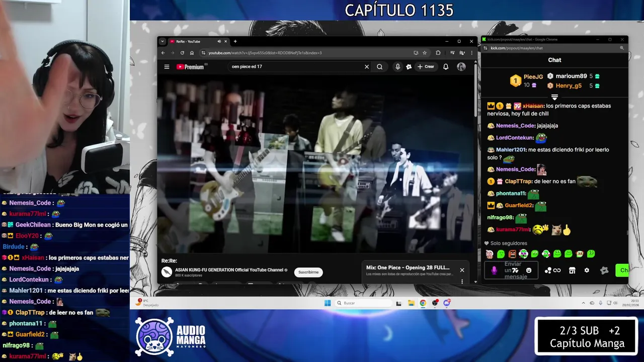Show hidden system tray icons chevron
Image resolution: width=644 pixels, height=362 pixels.
(x=584, y=303)
